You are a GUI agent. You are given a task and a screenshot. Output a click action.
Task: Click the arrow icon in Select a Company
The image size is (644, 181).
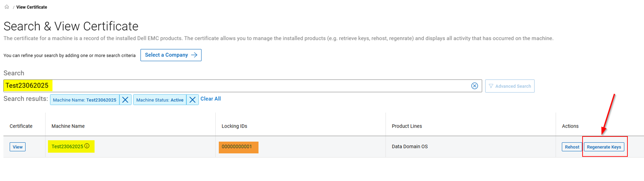coord(195,55)
